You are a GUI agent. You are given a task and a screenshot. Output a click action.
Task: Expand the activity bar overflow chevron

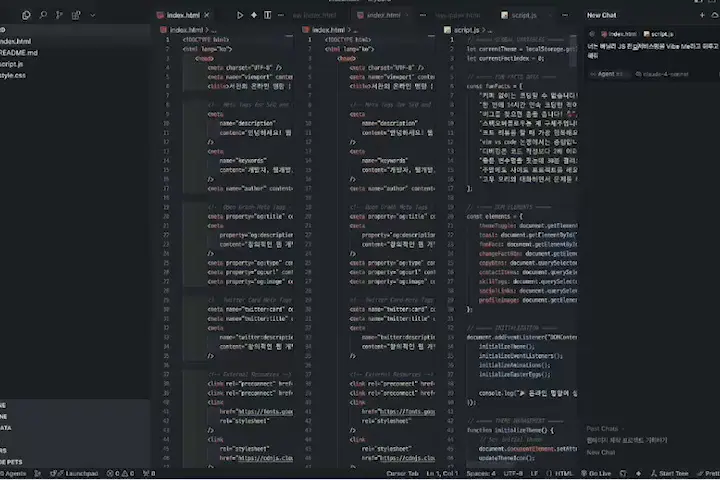coord(93,15)
